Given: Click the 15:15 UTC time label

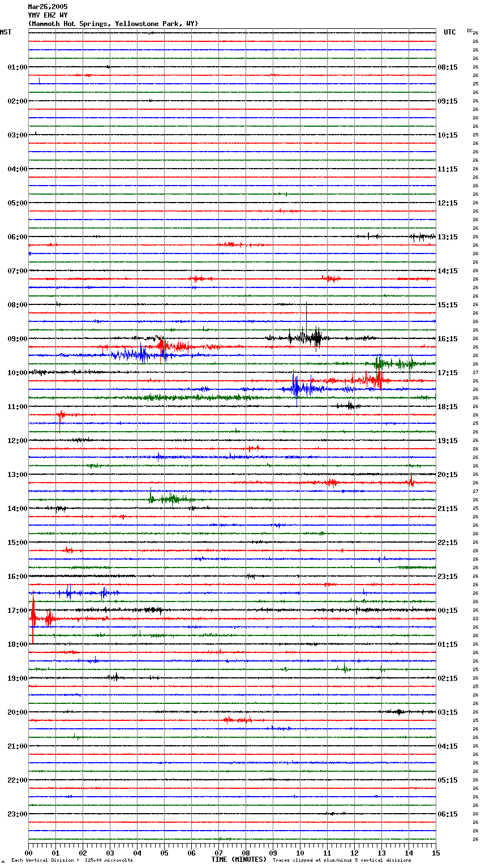Looking at the screenshot, I should coord(448,305).
